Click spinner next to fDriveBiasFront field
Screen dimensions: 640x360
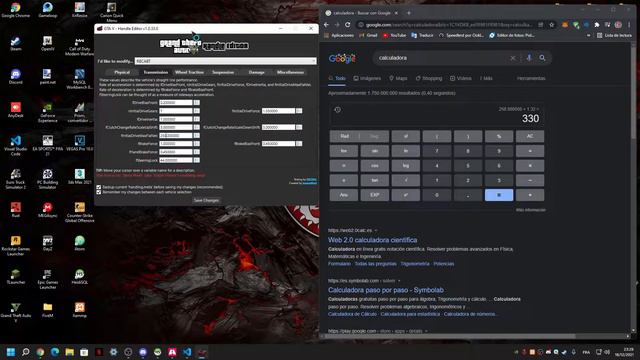(x=197, y=102)
